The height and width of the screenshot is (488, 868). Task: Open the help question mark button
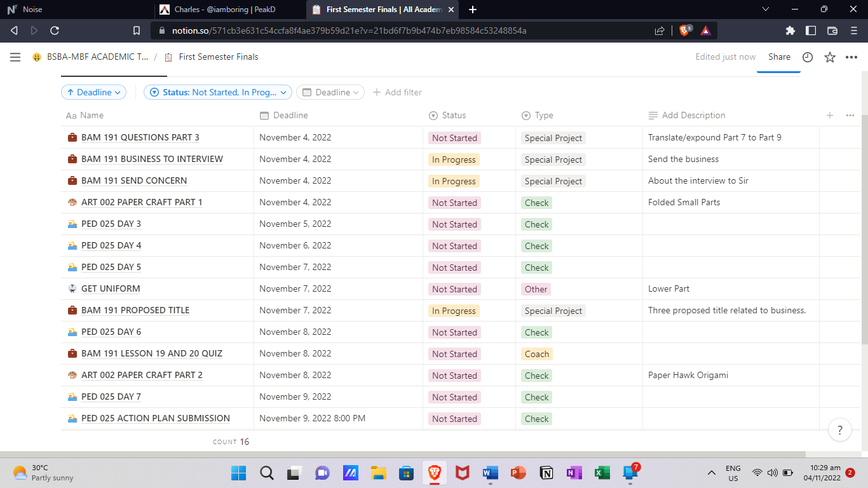pyautogui.click(x=840, y=430)
